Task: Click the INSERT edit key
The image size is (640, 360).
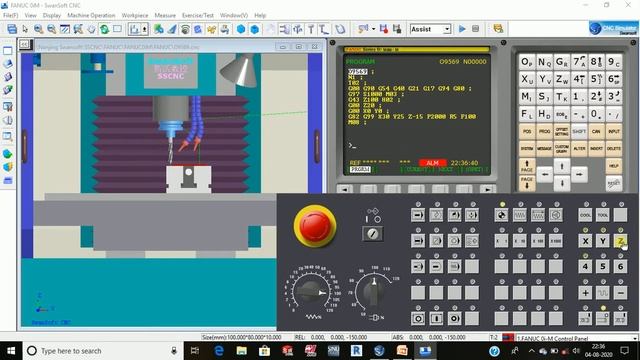Action: coord(596,149)
